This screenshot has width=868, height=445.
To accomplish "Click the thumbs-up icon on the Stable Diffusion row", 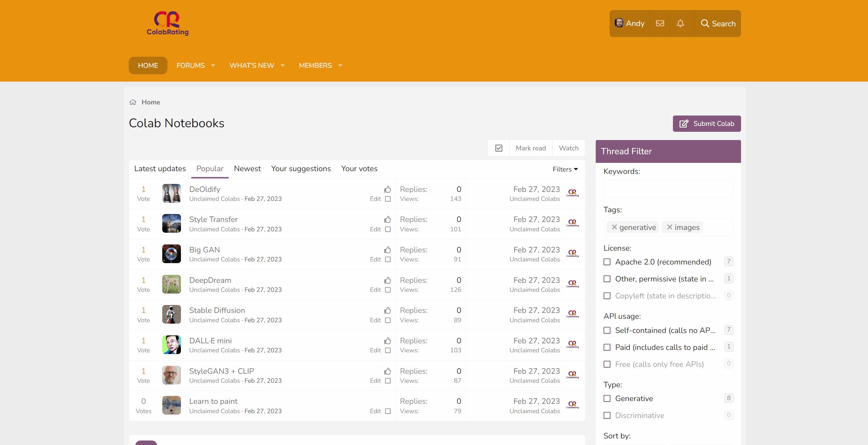I will tap(387, 310).
